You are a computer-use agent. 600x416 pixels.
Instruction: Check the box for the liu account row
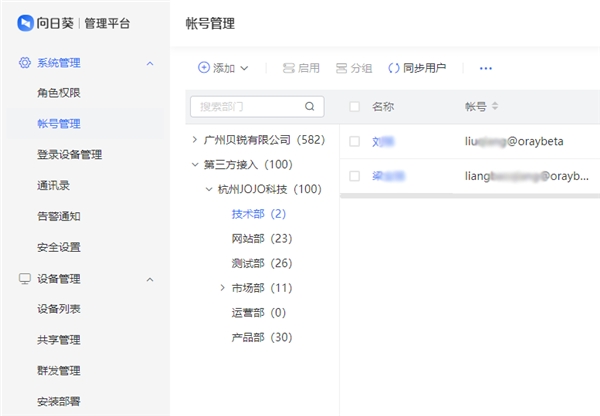[354, 141]
